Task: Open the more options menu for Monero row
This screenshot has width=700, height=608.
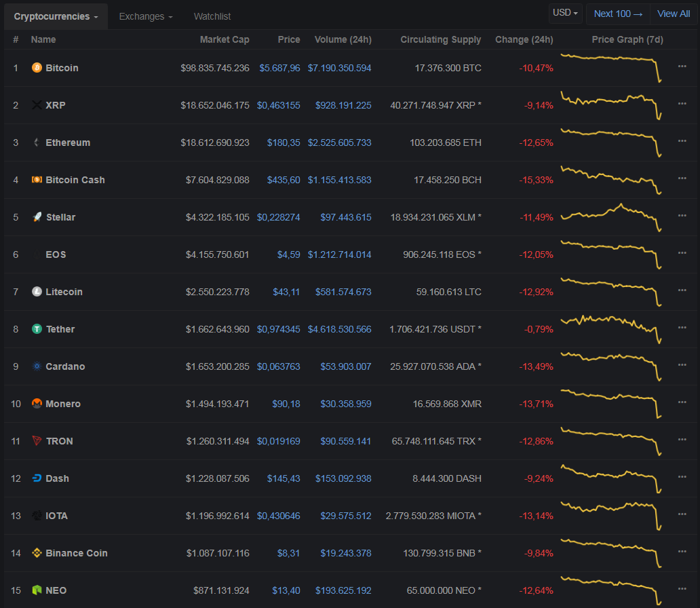Action: point(682,402)
